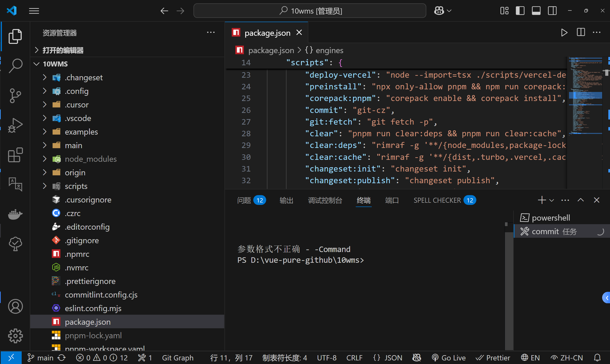Switch to the 问题 tab
Image resolution: width=610 pixels, height=364 pixels.
click(x=251, y=200)
